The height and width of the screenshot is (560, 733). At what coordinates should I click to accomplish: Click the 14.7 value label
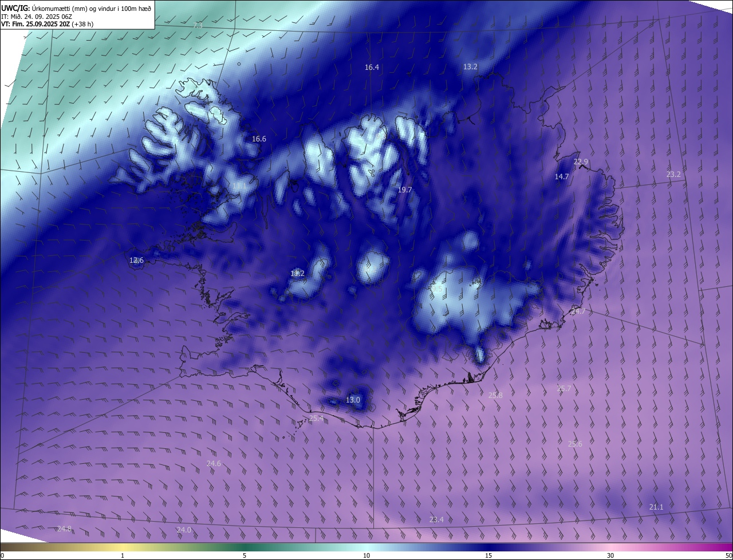pyautogui.click(x=562, y=176)
